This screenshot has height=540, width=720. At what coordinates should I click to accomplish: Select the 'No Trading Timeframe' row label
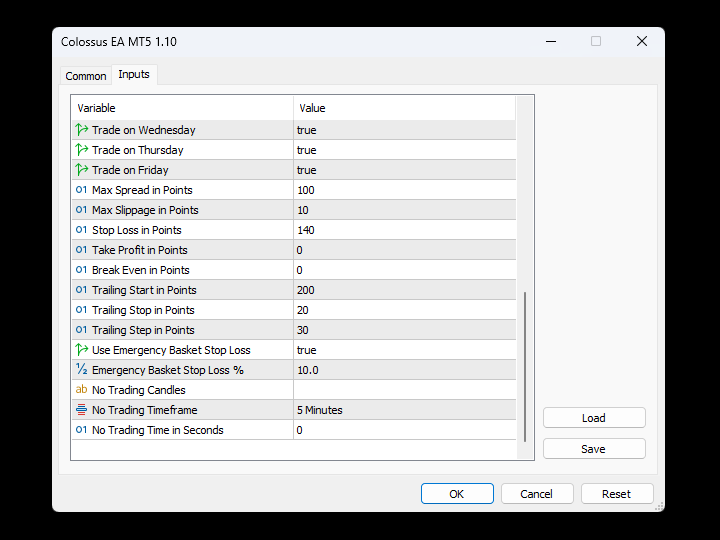[145, 410]
